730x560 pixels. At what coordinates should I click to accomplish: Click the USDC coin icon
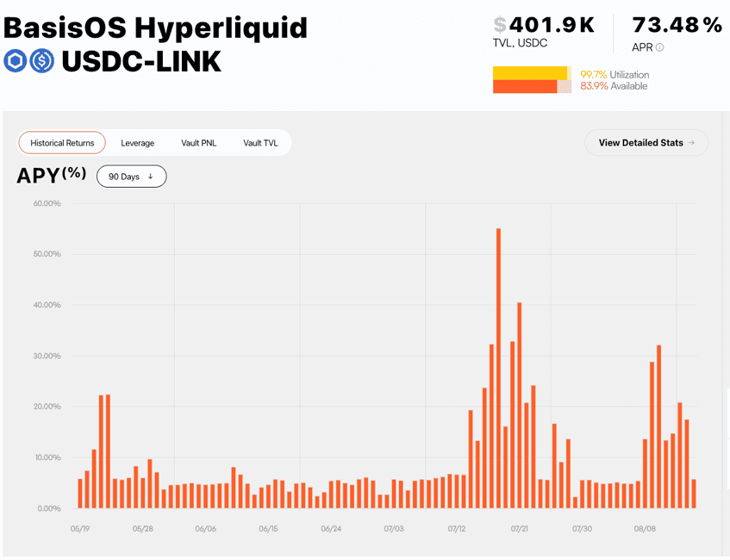(41, 61)
